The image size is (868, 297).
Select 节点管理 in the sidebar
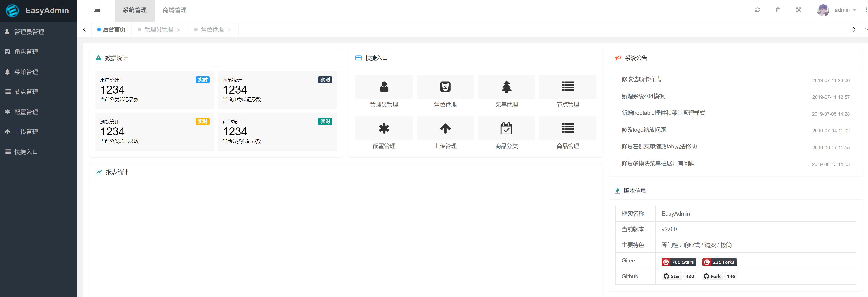pyautogui.click(x=26, y=92)
